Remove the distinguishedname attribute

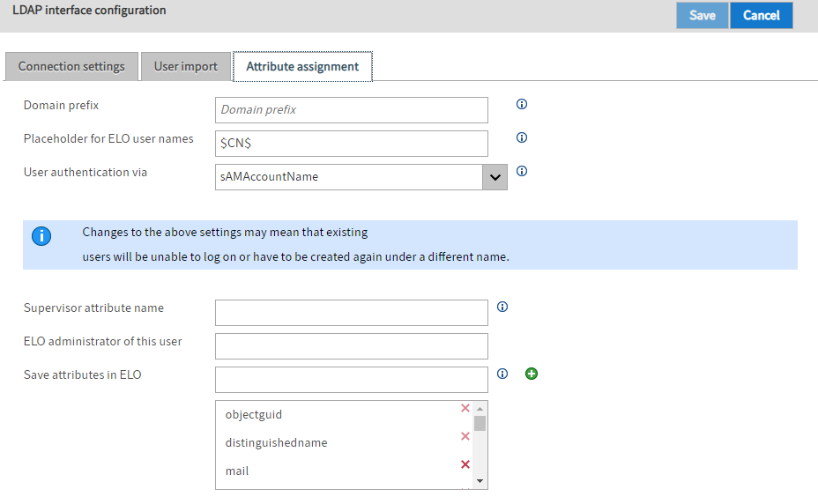pos(465,436)
